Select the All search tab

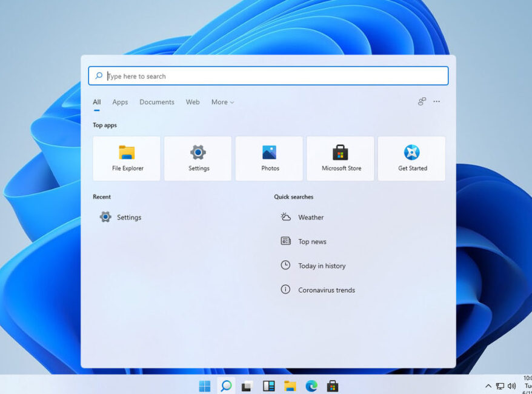97,102
